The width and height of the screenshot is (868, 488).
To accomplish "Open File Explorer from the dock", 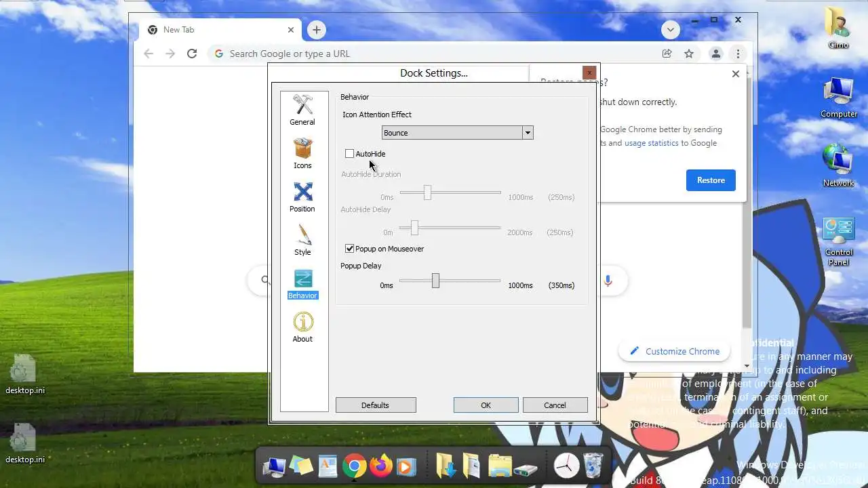I will click(x=500, y=466).
